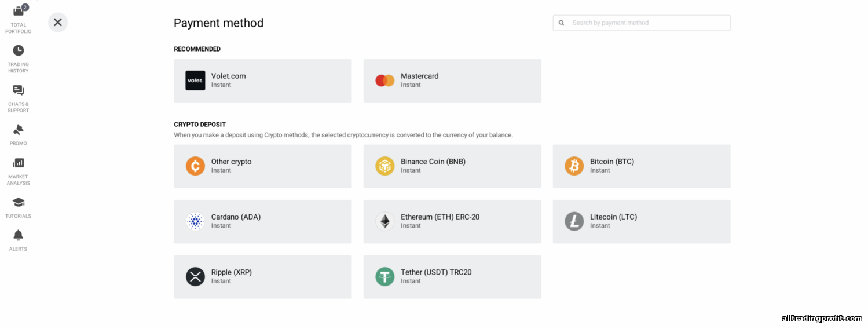Select Volet.com payment method
The width and height of the screenshot is (868, 329).
tap(262, 81)
